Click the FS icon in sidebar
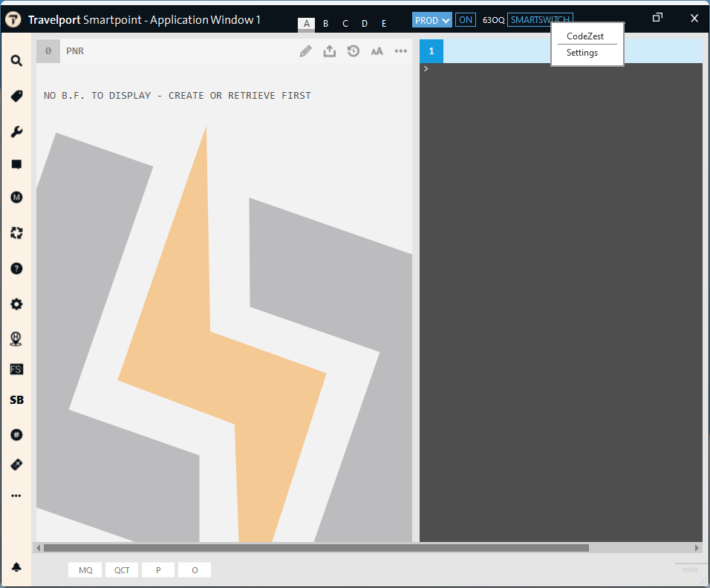This screenshot has width=710, height=588. pyautogui.click(x=16, y=369)
